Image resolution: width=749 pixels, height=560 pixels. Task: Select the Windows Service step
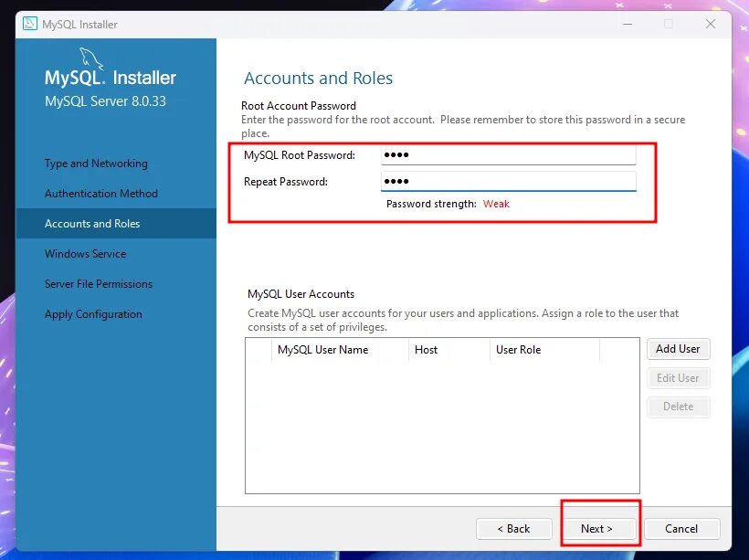click(x=85, y=253)
